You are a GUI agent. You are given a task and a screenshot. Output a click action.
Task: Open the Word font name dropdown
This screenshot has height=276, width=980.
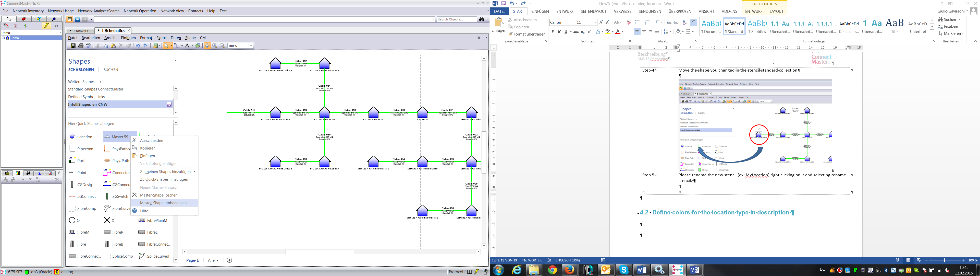coord(574,22)
